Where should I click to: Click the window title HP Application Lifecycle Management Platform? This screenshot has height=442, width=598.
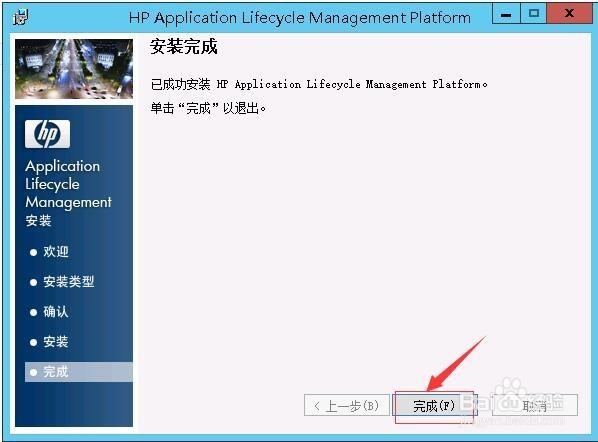click(300, 18)
